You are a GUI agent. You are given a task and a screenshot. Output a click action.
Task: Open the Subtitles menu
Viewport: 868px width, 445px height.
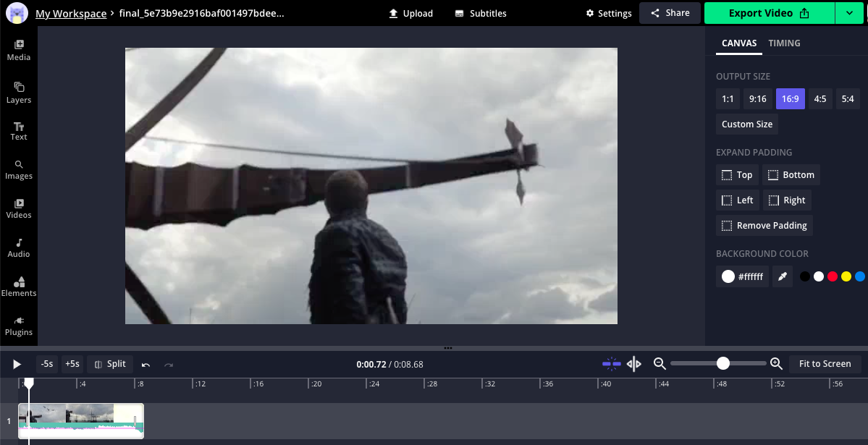(481, 13)
